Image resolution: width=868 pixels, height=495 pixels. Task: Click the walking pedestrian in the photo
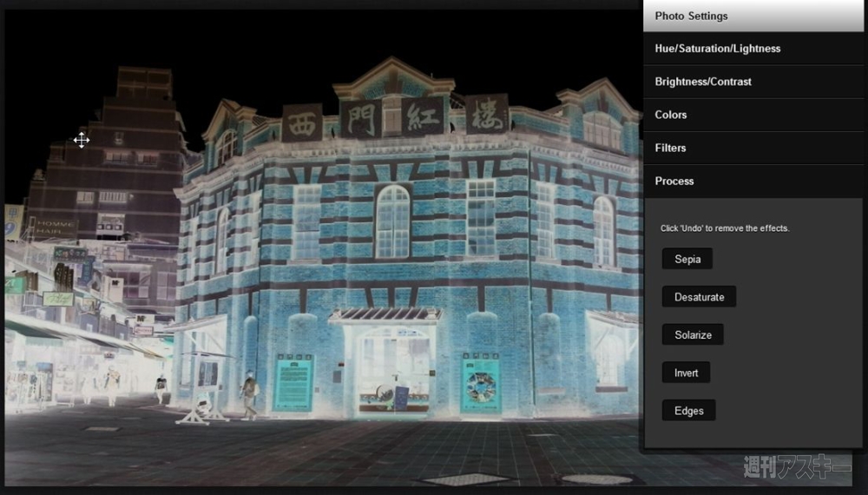[249, 395]
